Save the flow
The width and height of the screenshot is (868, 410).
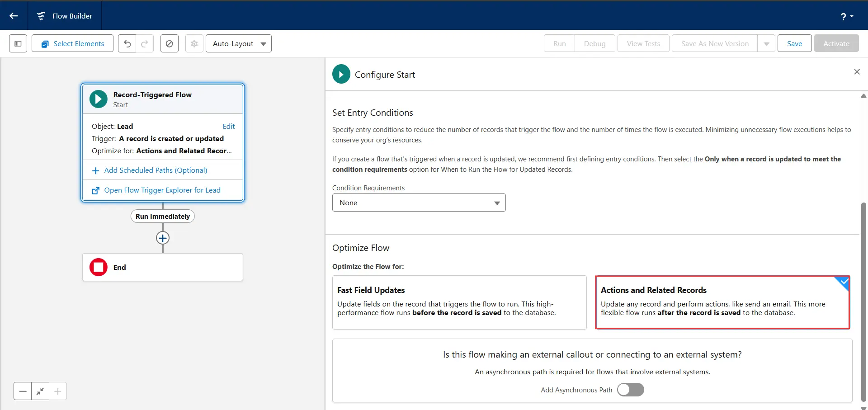(x=794, y=43)
